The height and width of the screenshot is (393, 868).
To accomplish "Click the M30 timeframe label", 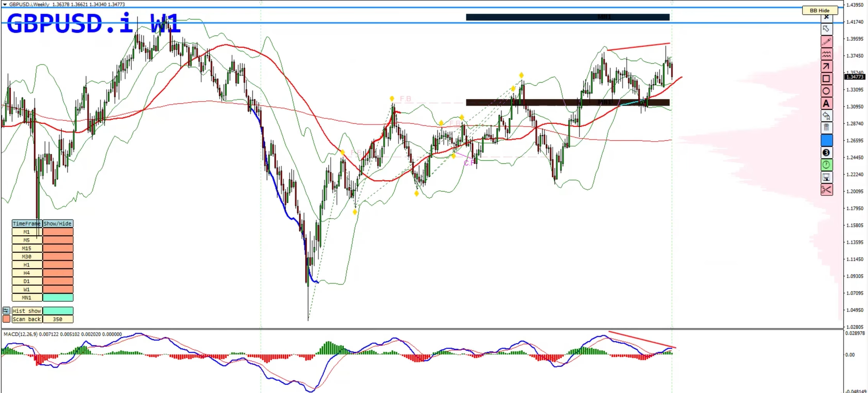I will click(27, 256).
